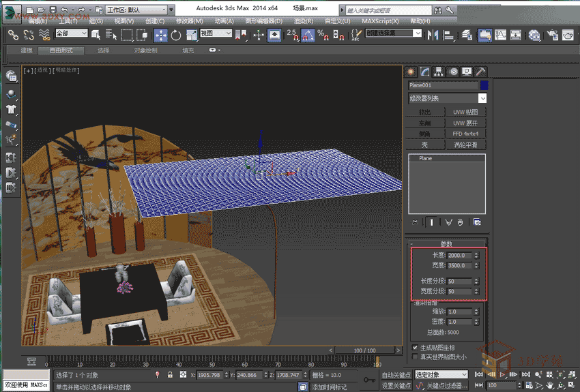580x392 pixels.
Task: Click the 长度分段 value input field
Action: 460,282
